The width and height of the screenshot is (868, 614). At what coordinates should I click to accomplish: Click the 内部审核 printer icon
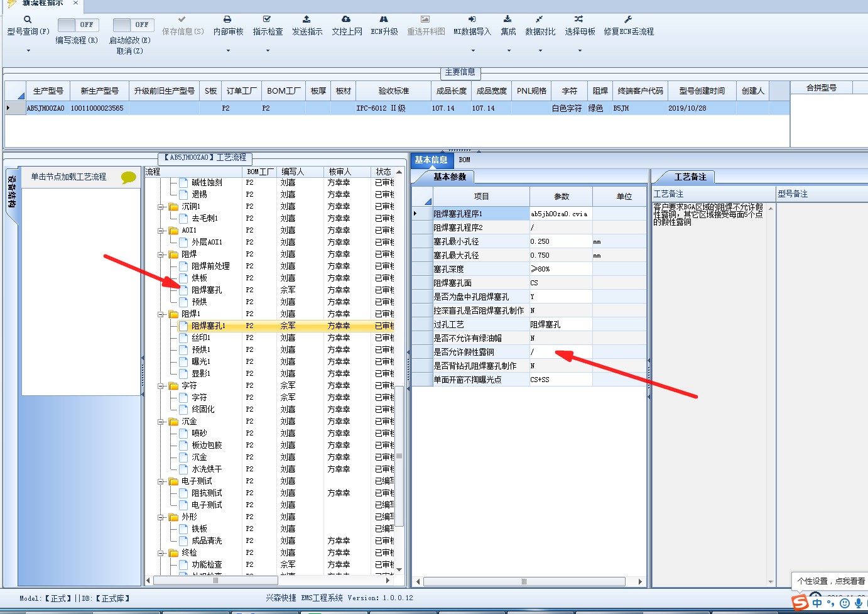tap(227, 19)
